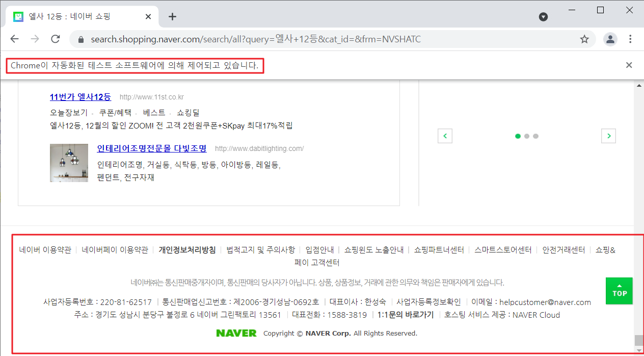Reload the current page

(x=56, y=39)
